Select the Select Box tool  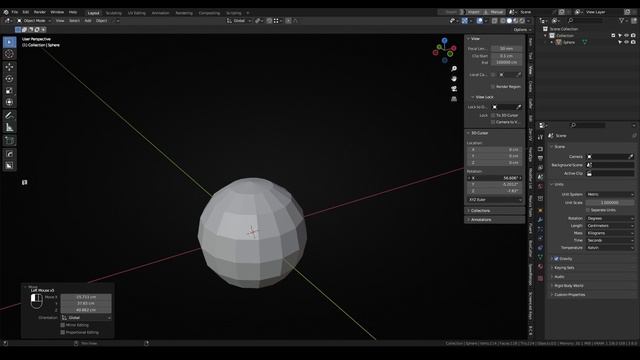tap(9, 42)
